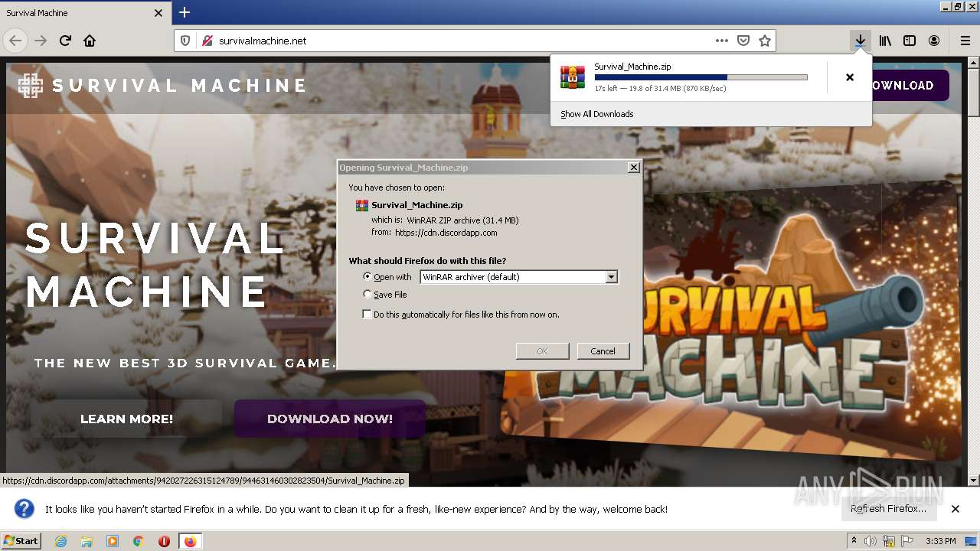Toggle the downloads panel arrow icon

(x=861, y=41)
